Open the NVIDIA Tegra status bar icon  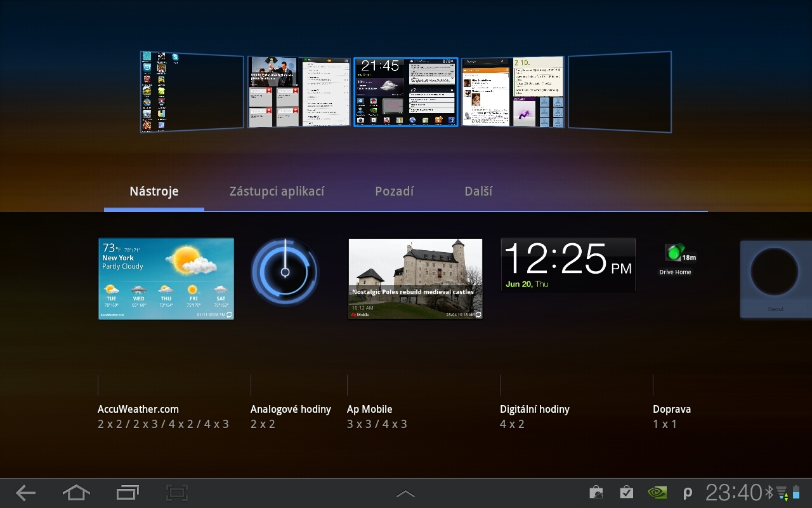pos(657,492)
